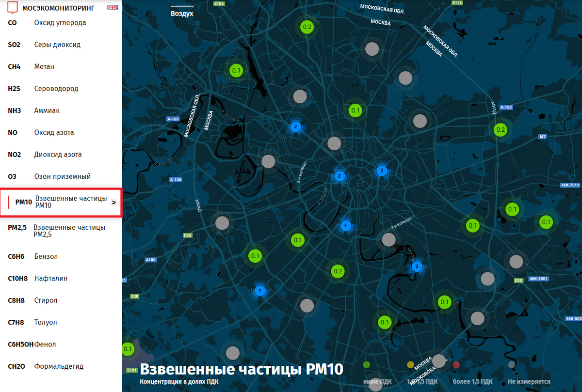The width and height of the screenshot is (582, 392).
Task: Click the blue marker showing 3 near center
Action: [x=382, y=171]
